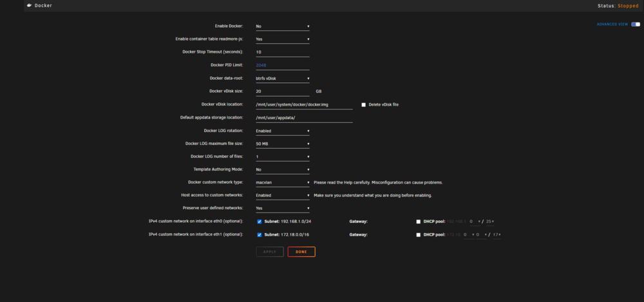Screen dimensions: 644x302
Task: Open the Docker LOG maximum file size dropdown
Action: tap(283, 144)
